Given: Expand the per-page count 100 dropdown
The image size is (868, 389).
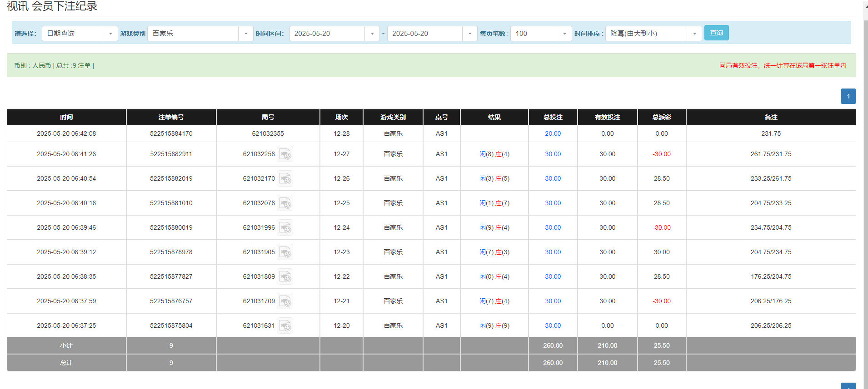Looking at the screenshot, I should click(x=564, y=34).
